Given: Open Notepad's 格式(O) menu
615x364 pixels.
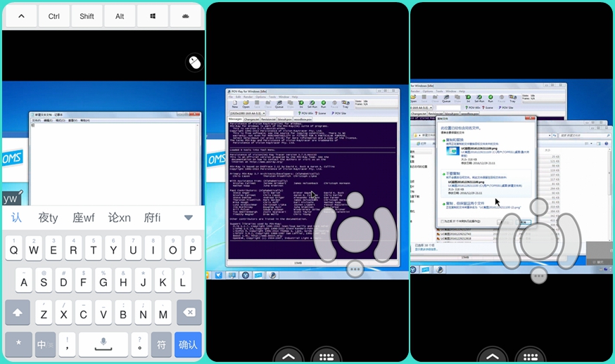Looking at the screenshot, I should pyautogui.click(x=60, y=121).
